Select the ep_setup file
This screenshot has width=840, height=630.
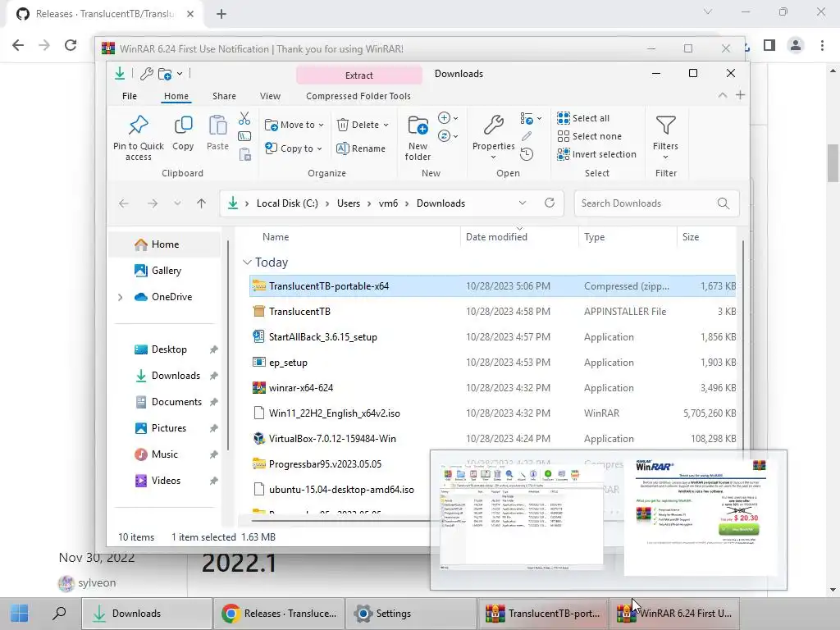pos(493,363)
